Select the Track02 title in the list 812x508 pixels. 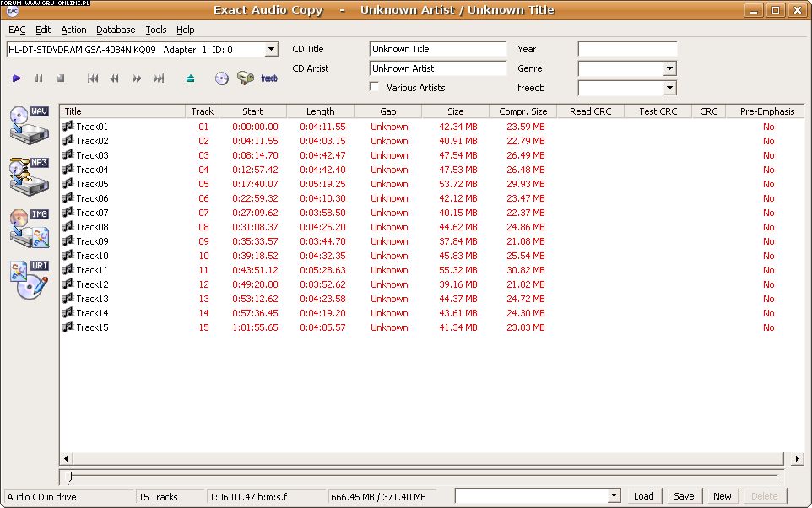click(92, 141)
